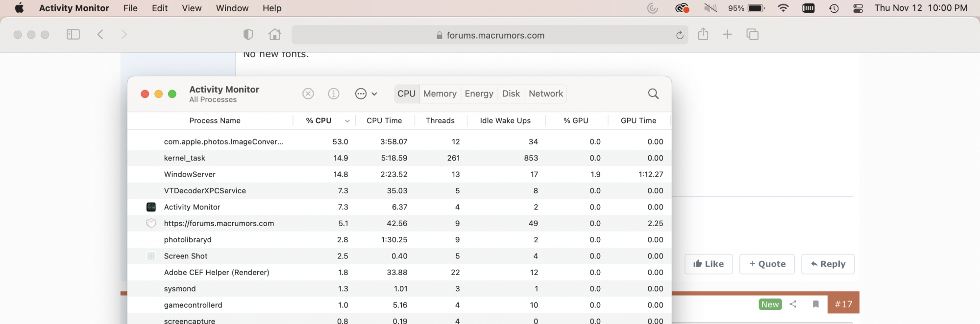Toggle the Safari sidebar icon
The width and height of the screenshot is (980, 324).
tap(73, 34)
